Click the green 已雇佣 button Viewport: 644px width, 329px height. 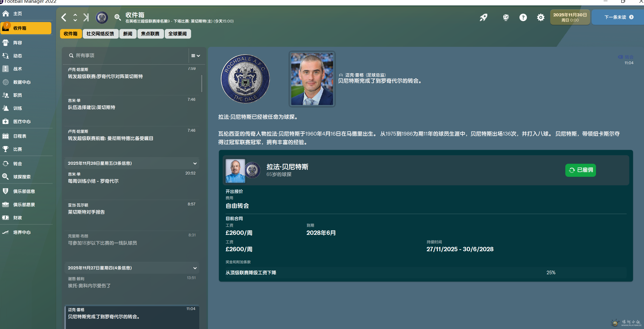(x=580, y=170)
